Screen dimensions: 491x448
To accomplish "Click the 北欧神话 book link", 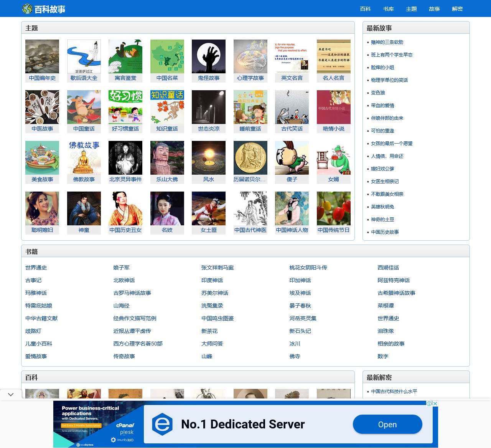I will tap(124, 280).
